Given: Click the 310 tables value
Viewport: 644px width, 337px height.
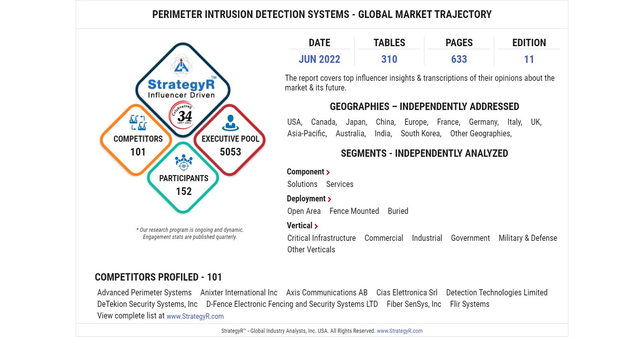Looking at the screenshot, I should (389, 59).
